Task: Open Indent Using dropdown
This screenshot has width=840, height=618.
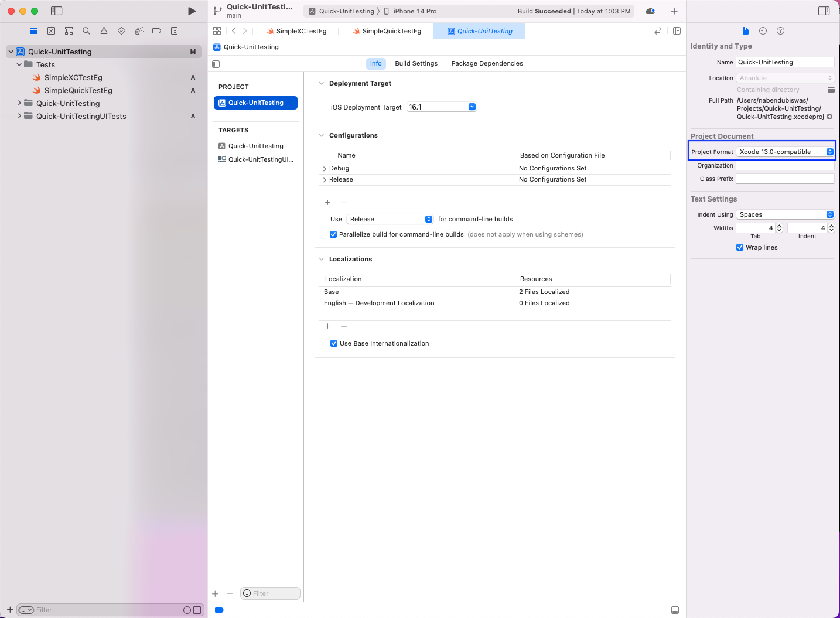Action: point(785,214)
